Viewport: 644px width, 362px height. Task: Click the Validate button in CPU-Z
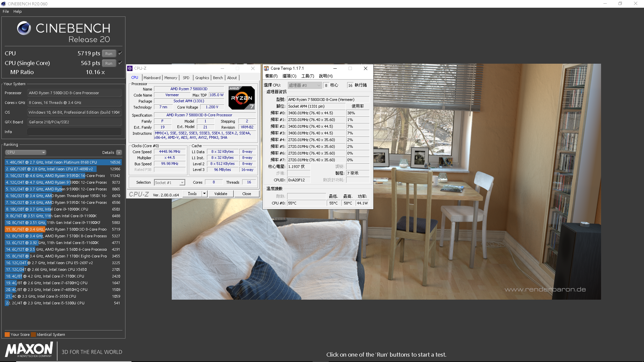(x=221, y=194)
